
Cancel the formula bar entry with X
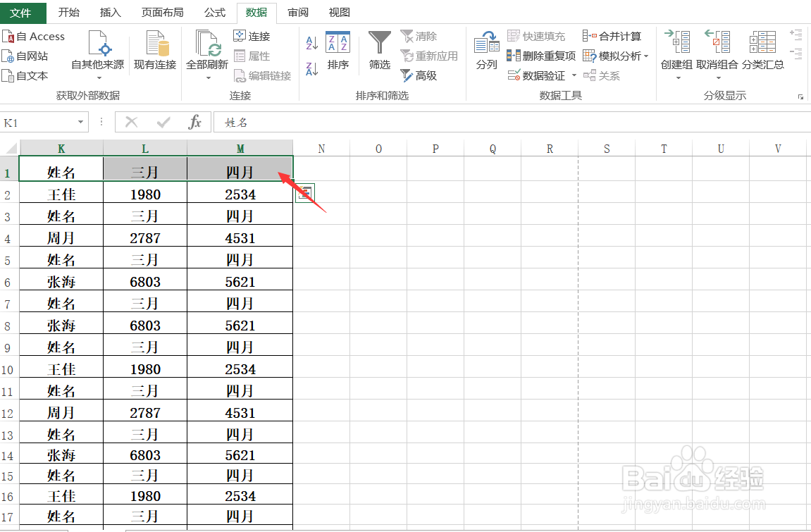[x=131, y=123]
